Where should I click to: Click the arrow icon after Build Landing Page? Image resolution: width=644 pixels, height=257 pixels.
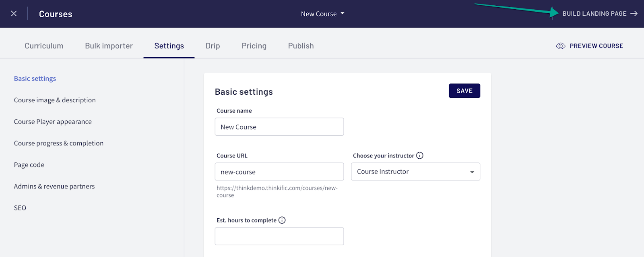[x=634, y=14]
